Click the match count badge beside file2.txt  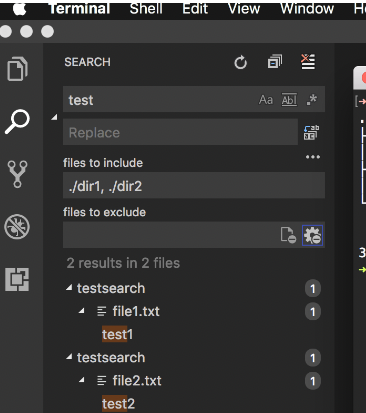click(x=313, y=381)
